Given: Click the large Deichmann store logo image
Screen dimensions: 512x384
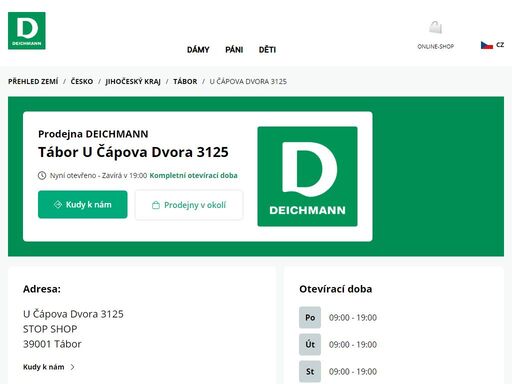Looking at the screenshot, I should 307,176.
